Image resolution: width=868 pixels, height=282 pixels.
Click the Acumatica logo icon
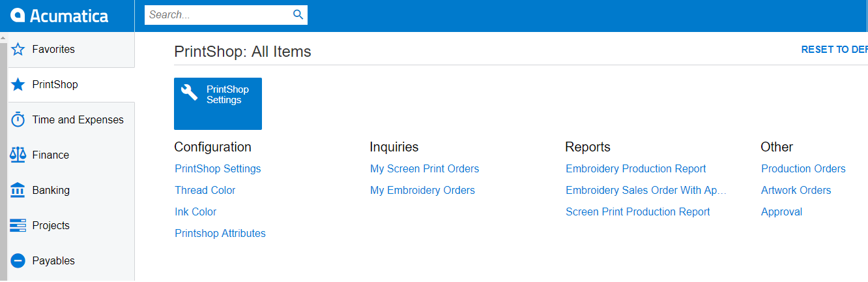[18, 16]
